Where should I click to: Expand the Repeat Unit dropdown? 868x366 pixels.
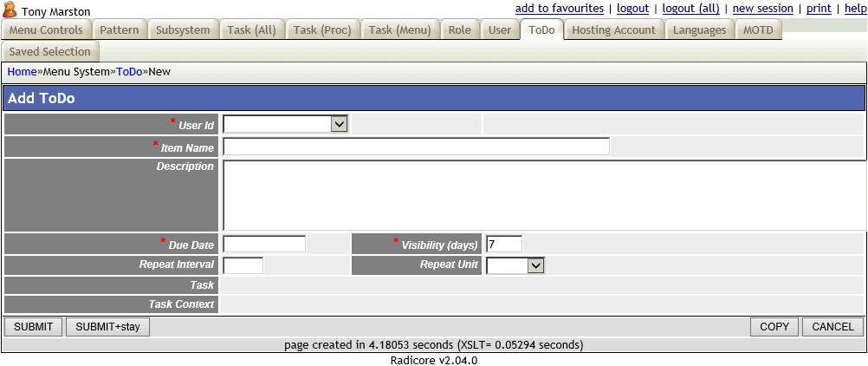515,265
